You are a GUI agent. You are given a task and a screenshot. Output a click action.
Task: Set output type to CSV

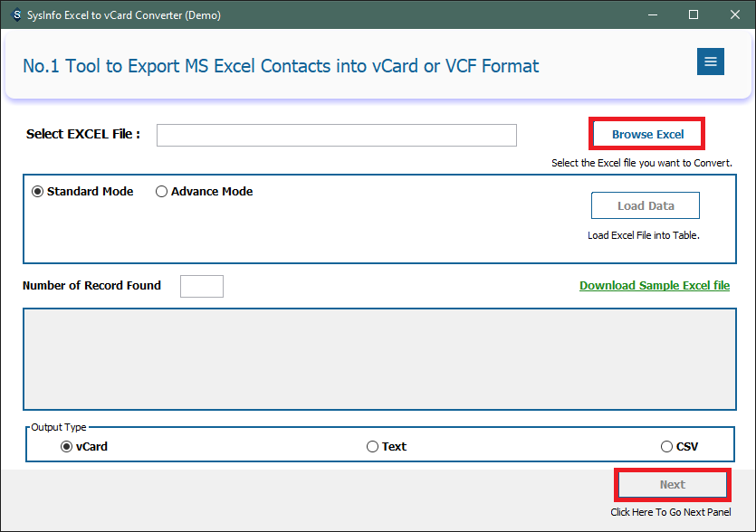(x=667, y=446)
